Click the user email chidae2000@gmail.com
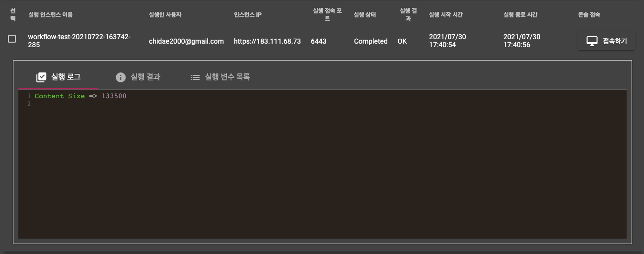This screenshot has height=254, width=644. (x=186, y=41)
